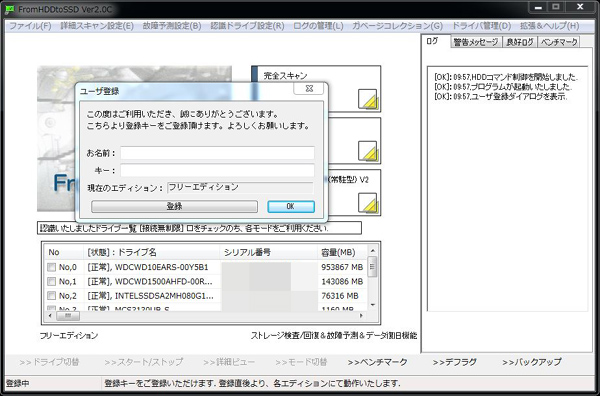
Task: Open 故障予測設定(B) menu
Action: [x=172, y=26]
